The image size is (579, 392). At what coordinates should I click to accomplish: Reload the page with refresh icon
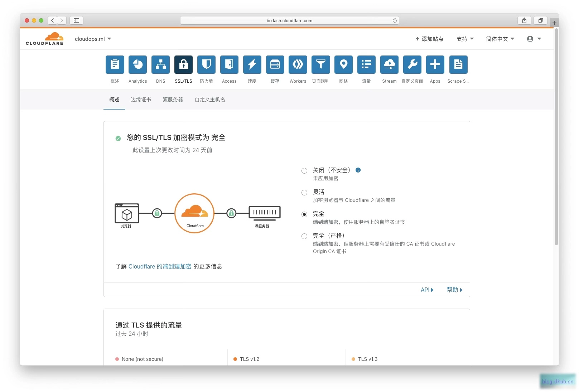point(395,20)
